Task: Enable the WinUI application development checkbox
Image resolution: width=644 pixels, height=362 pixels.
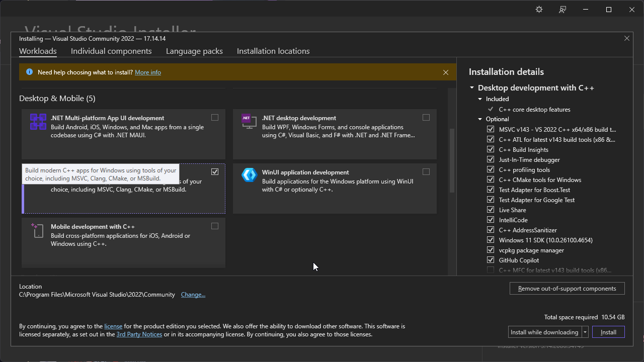Action: 426,171
